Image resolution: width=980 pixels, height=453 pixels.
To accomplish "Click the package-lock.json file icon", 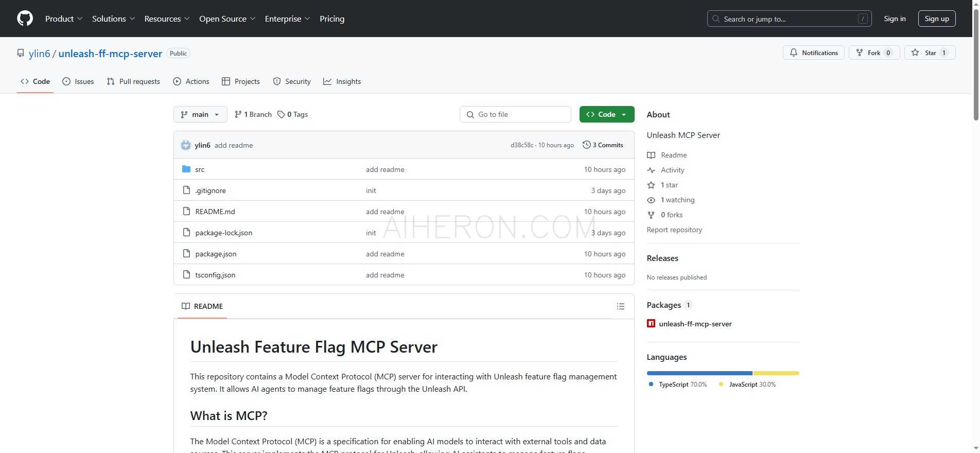I will tap(186, 233).
